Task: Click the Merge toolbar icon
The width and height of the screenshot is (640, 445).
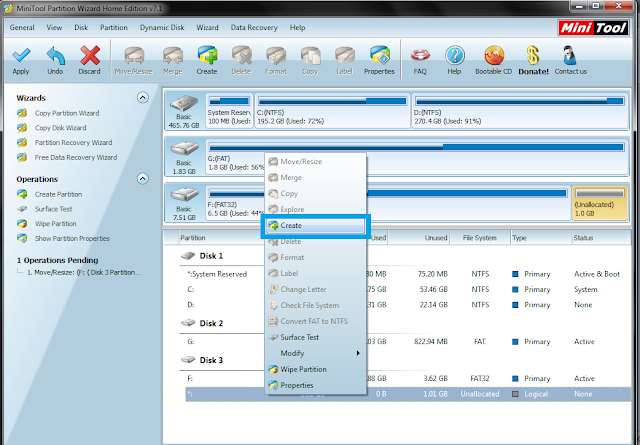Action: pos(173,56)
